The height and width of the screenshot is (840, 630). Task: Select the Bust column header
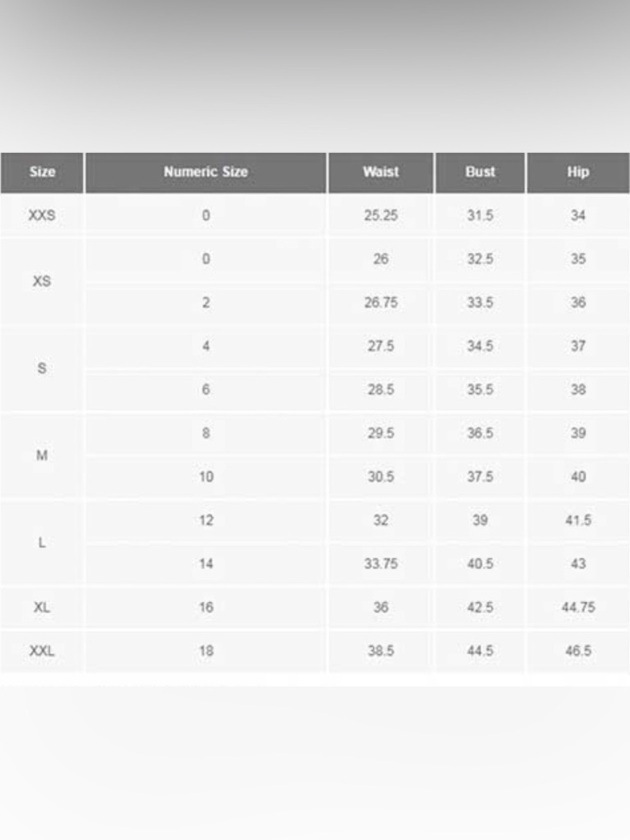[x=480, y=172]
